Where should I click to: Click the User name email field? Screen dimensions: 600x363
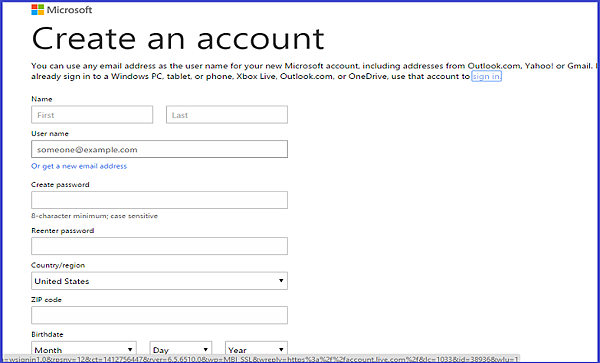pos(160,149)
